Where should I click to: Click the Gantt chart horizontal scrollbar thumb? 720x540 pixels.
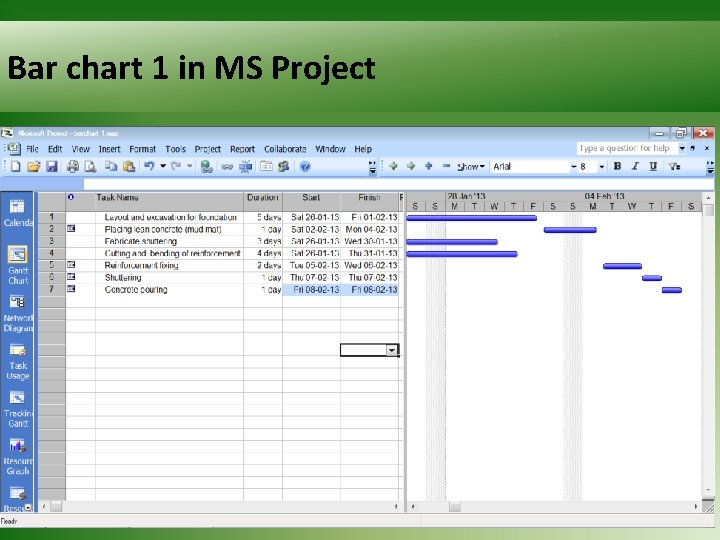[455, 506]
